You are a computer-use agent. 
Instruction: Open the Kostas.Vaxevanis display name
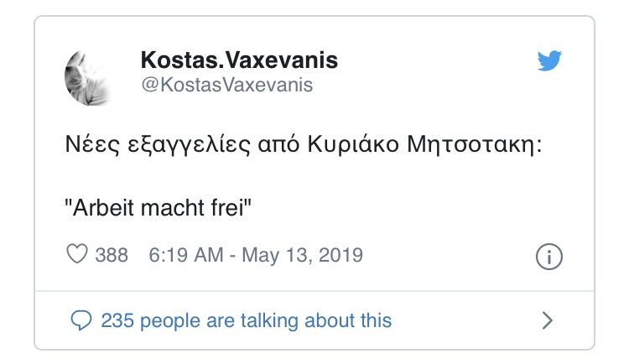pos(239,62)
